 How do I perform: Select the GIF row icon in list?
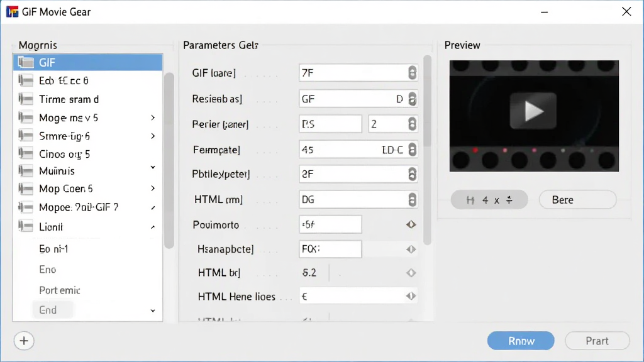(x=26, y=62)
